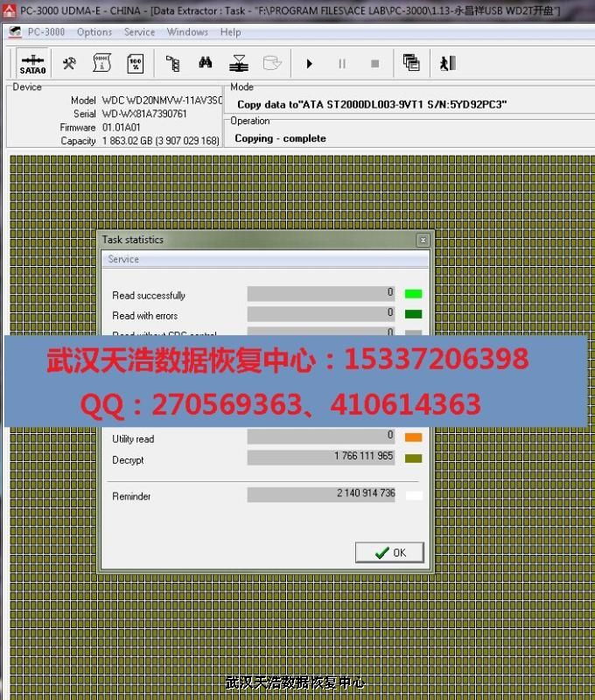The image size is (595, 700).
Task: Open the Windows menu
Action: point(187,32)
